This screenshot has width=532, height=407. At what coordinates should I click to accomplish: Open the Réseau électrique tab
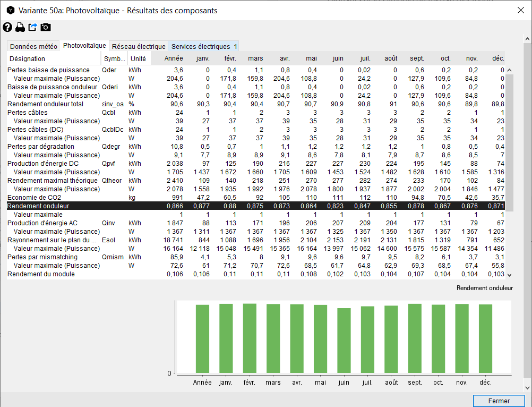[139, 47]
